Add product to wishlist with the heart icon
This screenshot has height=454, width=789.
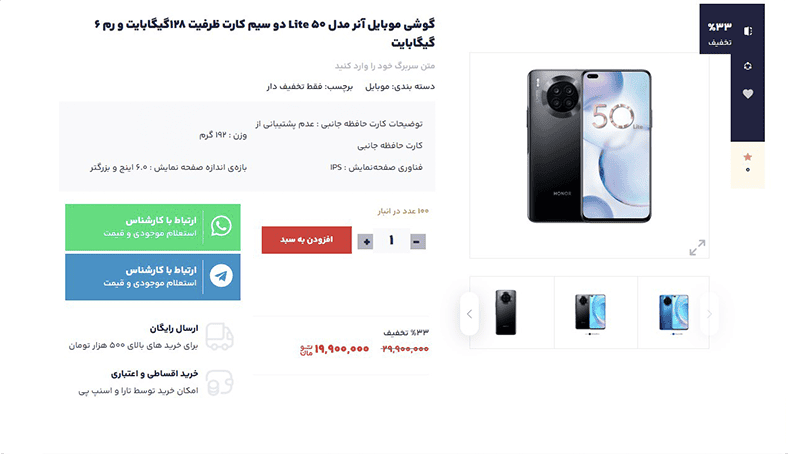pos(748,94)
